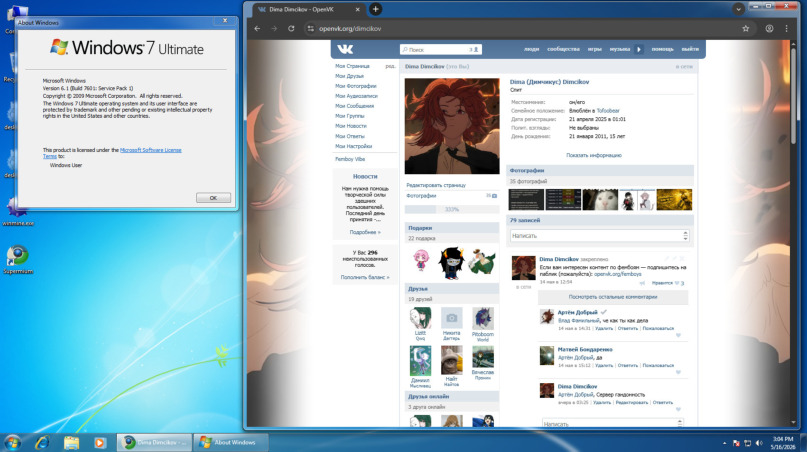Like Артём Добрый's comment with the heart

pos(678,335)
